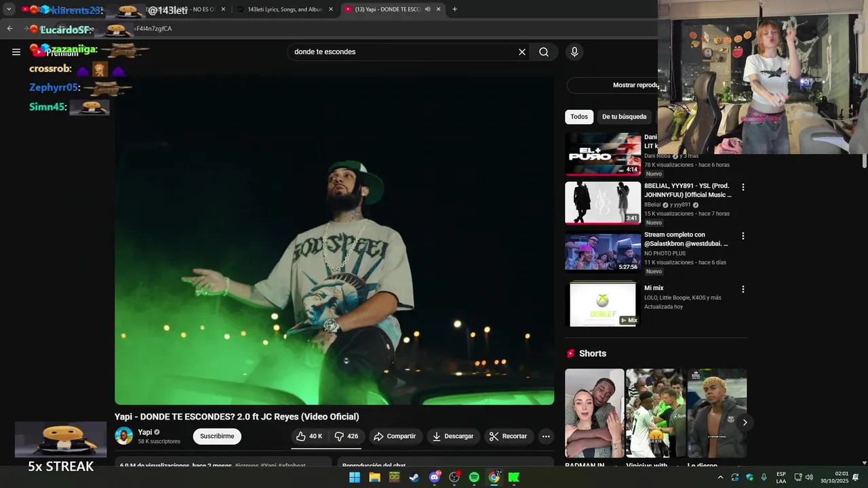Open File Explorer from taskbar
The width and height of the screenshot is (868, 488).
tap(374, 477)
